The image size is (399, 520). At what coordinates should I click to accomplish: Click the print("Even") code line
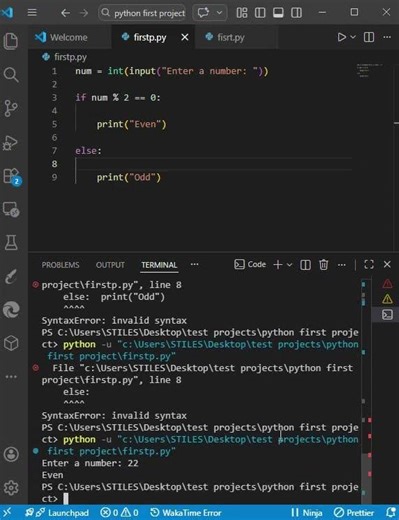point(131,124)
